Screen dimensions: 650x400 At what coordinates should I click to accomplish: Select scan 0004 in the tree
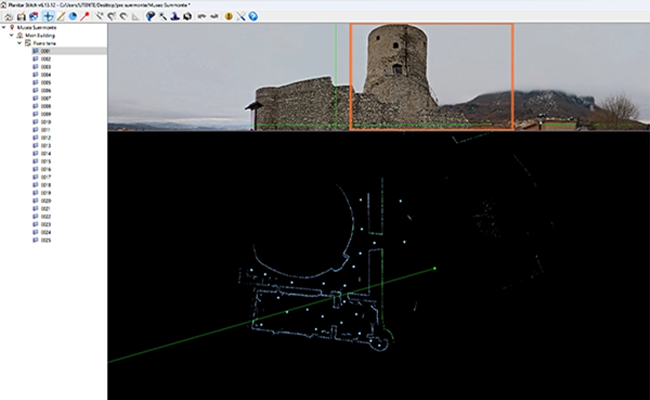[46, 75]
